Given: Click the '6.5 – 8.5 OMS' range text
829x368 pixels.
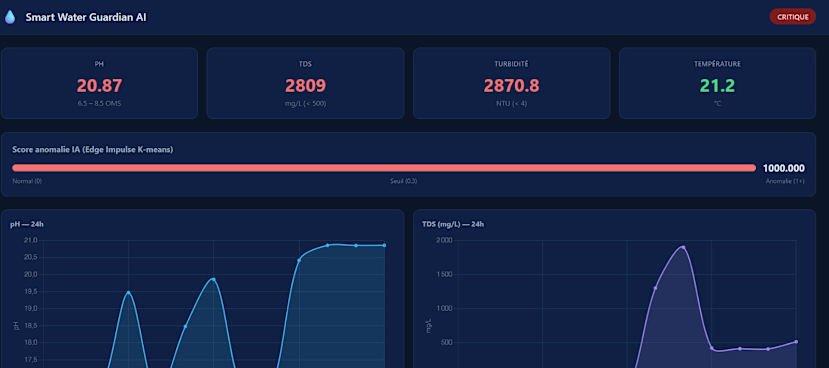Looking at the screenshot, I should (x=99, y=104).
